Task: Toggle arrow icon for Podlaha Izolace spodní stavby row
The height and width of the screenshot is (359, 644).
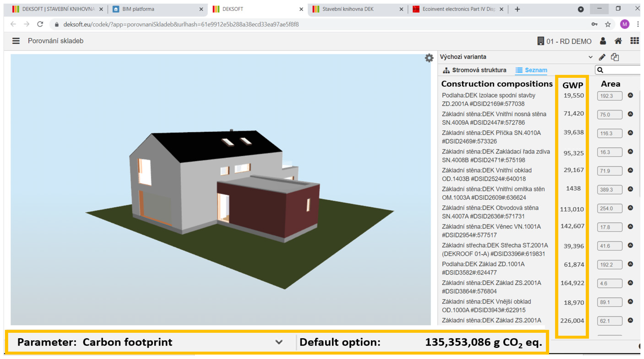Action: point(630,95)
